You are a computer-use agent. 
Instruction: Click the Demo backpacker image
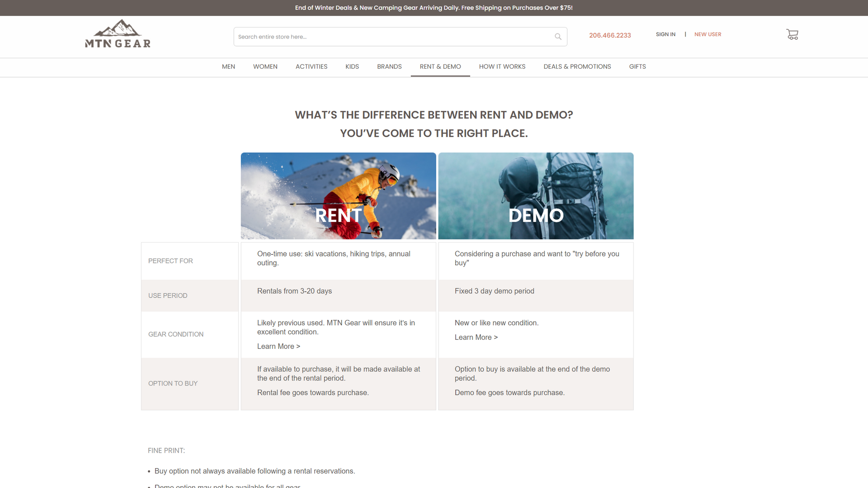(x=536, y=196)
